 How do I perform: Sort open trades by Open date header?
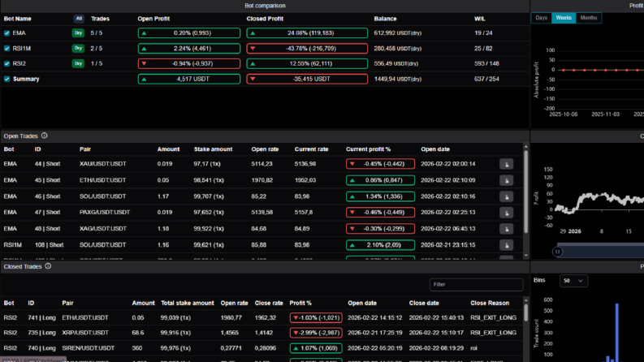pos(435,149)
